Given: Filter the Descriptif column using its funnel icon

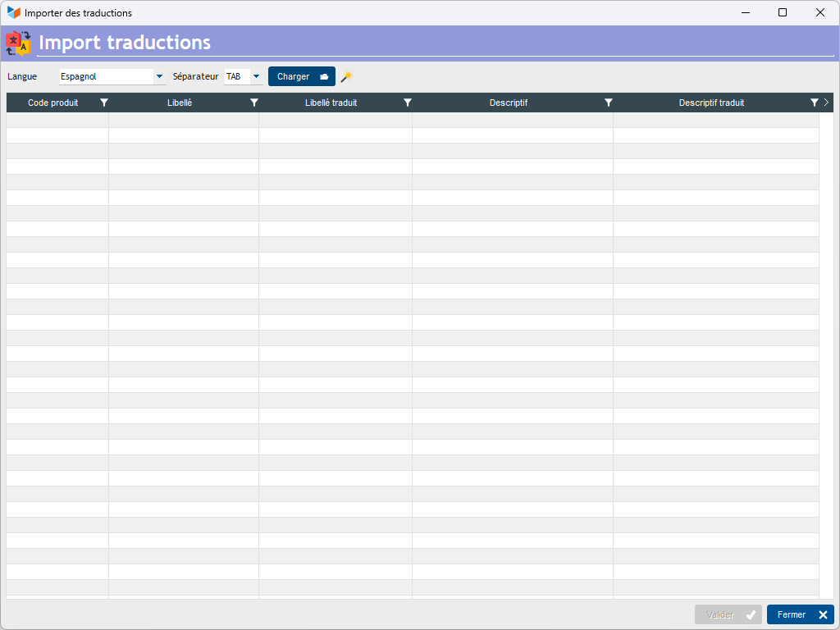Looking at the screenshot, I should tap(609, 103).
